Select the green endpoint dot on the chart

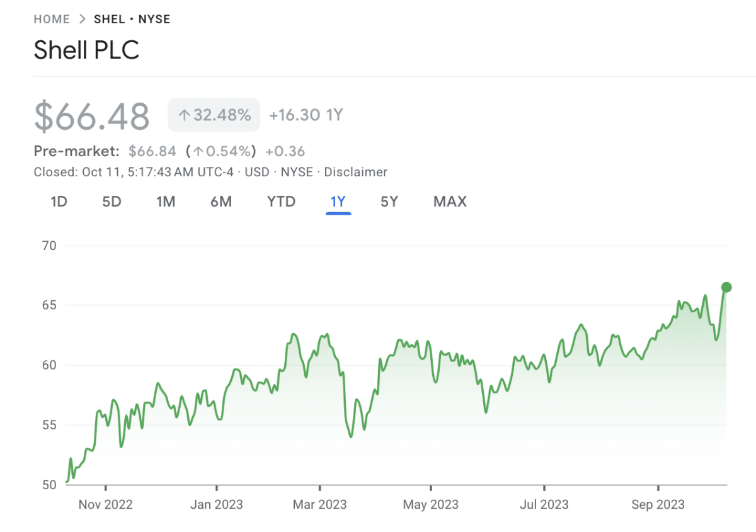[726, 287]
